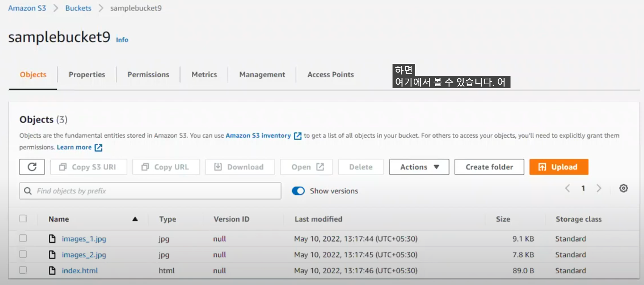Viewport: 644px width, 285px height.
Task: Click the Copy URL button
Action: coord(166,167)
